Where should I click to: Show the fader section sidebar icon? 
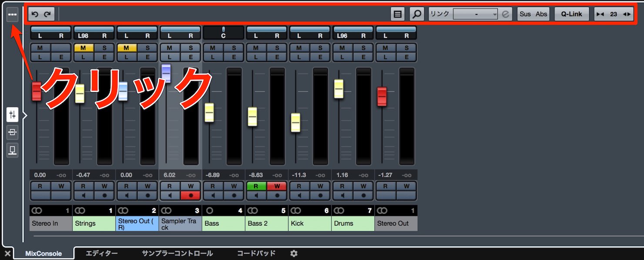click(12, 115)
